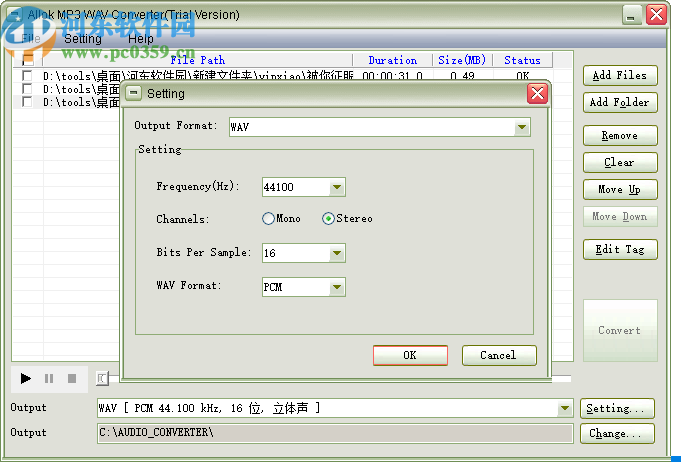Stop audio playback
The width and height of the screenshot is (681, 462).
pos(72,379)
